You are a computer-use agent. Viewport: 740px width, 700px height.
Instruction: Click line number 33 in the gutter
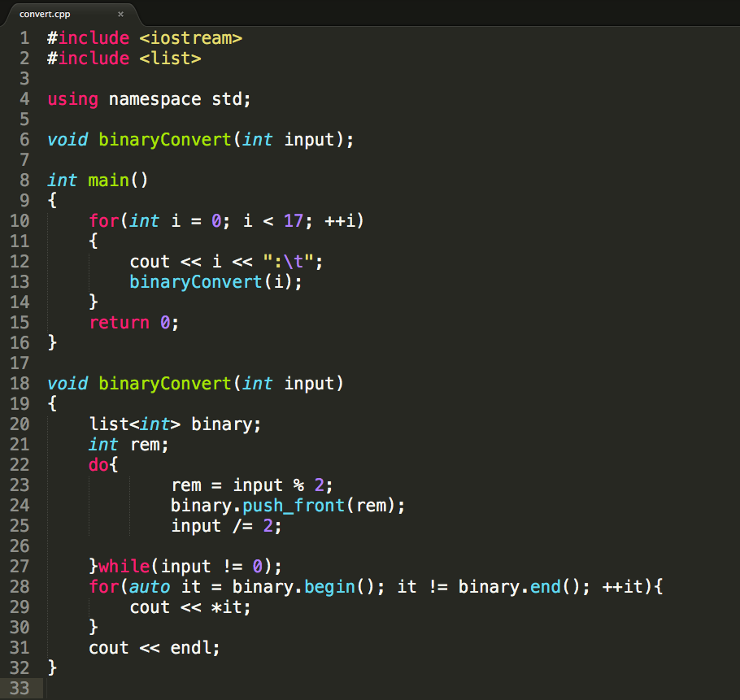point(20,688)
